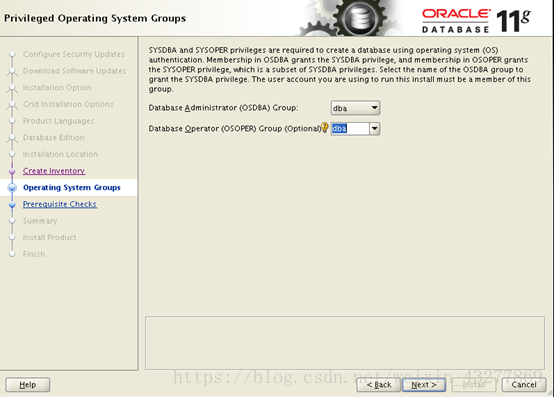Go to Prerequisite Checks step
Image resolution: width=554 pixels, height=397 pixels.
click(60, 204)
